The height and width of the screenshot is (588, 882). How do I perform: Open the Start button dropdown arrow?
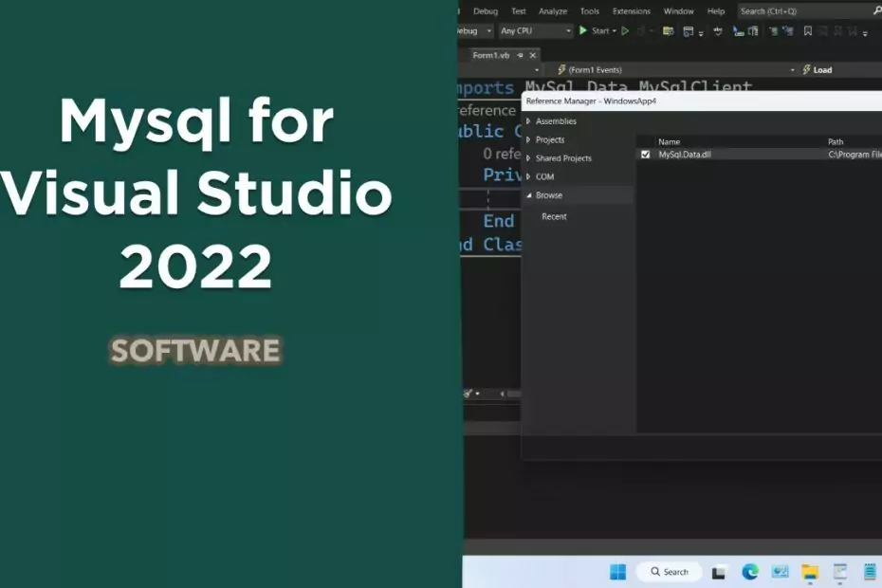(615, 31)
